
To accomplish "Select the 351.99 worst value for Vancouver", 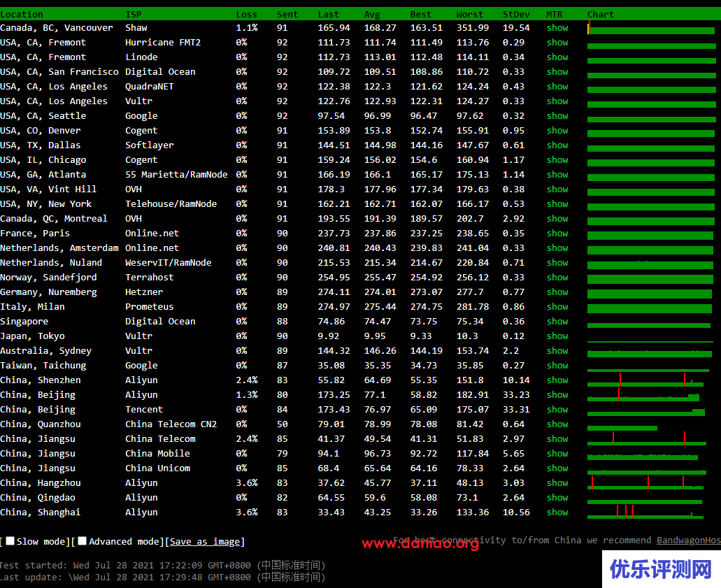I will [x=473, y=27].
